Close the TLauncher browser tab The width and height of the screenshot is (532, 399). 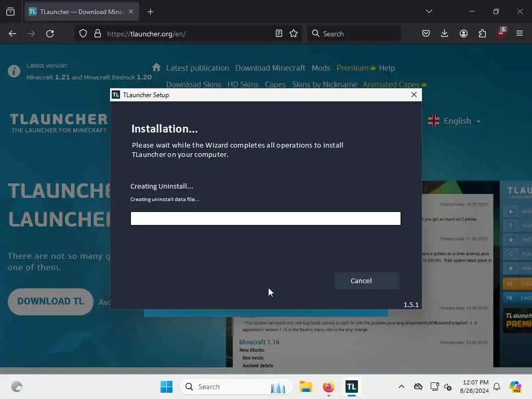131,11
